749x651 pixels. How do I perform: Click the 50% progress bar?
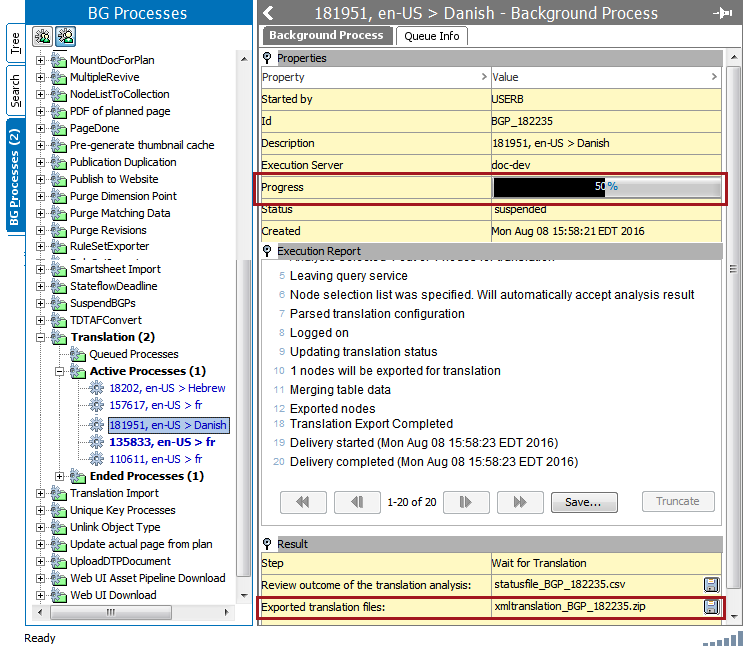[607, 187]
